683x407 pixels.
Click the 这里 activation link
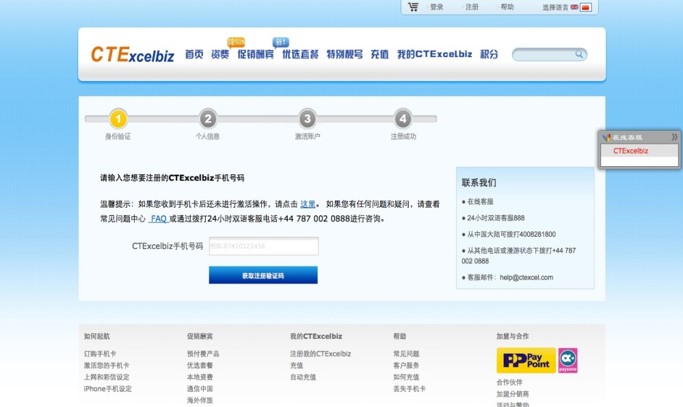pyautogui.click(x=308, y=204)
